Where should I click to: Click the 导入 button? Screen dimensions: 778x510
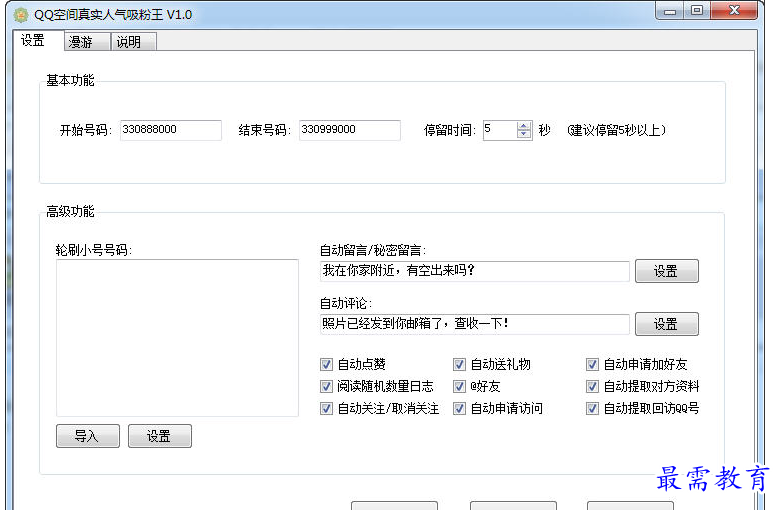pos(88,436)
